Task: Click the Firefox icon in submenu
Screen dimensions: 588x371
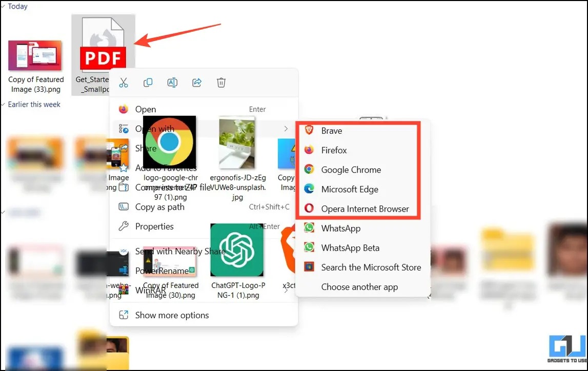Action: pyautogui.click(x=309, y=150)
